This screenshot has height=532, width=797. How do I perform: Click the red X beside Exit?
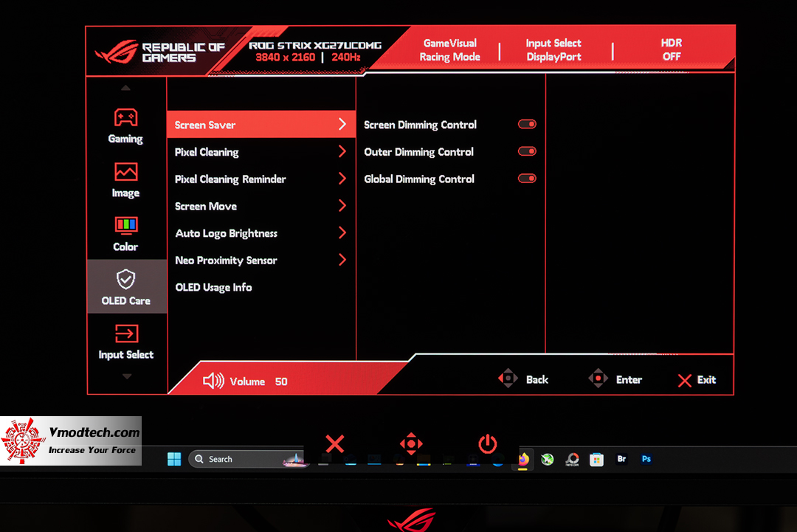pos(685,381)
